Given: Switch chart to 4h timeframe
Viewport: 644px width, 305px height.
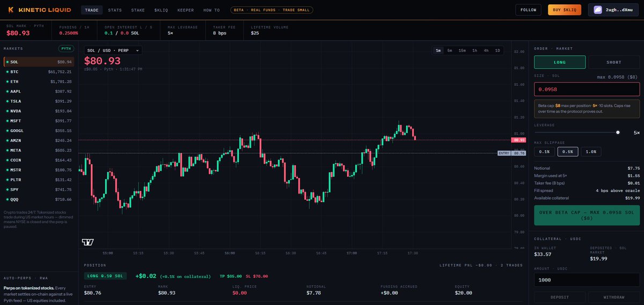Looking at the screenshot, I should click(486, 50).
